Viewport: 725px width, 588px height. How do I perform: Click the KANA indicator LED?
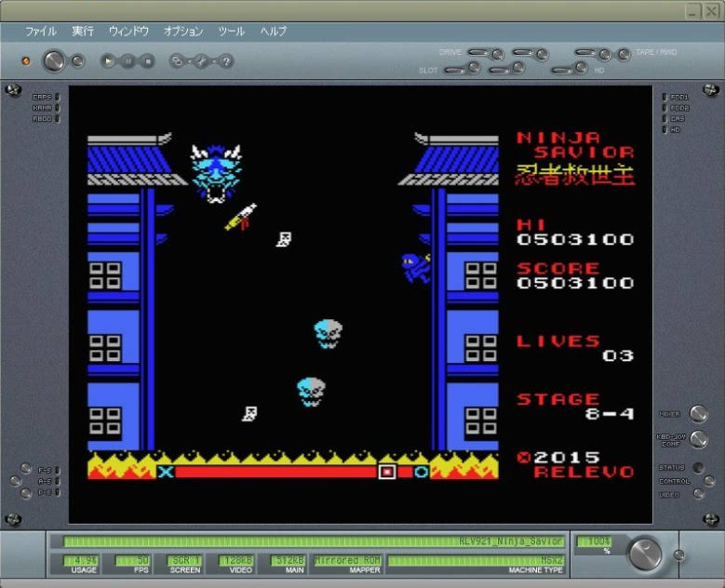[x=58, y=108]
